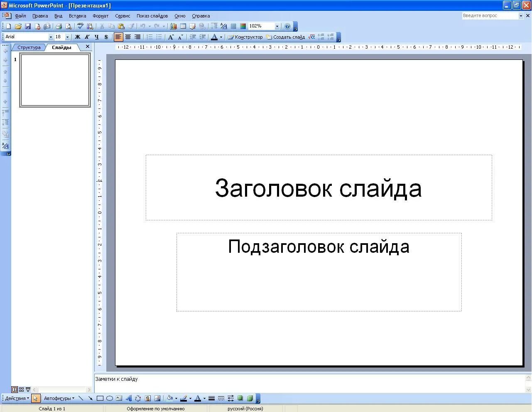Viewport: 532px width, 412px height.
Task: Click the Color/Grayscale icon
Action: tap(243, 26)
